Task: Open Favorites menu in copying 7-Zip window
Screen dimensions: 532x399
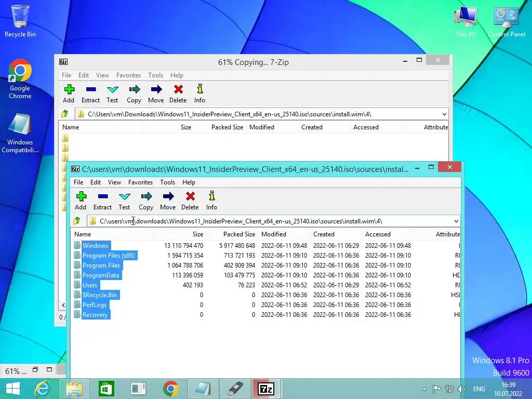Action: pos(128,75)
